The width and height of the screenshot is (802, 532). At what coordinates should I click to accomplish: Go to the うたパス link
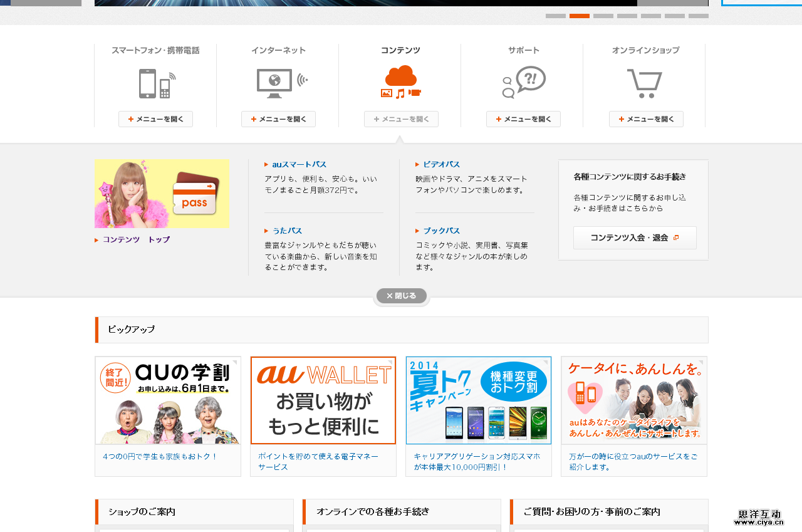(287, 231)
